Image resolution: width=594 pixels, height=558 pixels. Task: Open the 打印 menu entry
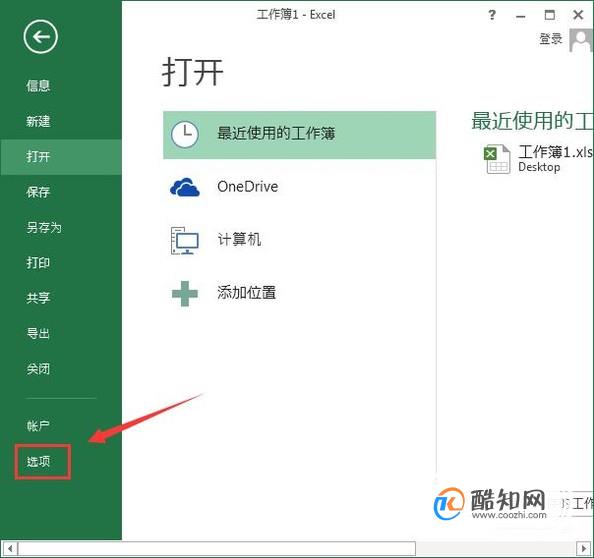pyautogui.click(x=38, y=263)
